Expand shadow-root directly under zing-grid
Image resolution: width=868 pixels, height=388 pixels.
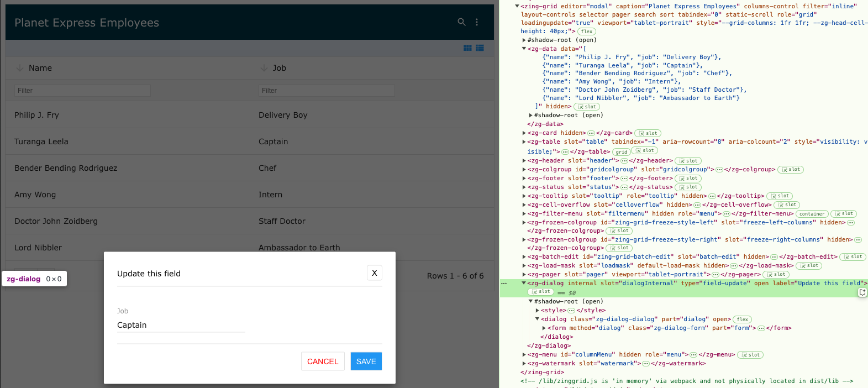524,40
